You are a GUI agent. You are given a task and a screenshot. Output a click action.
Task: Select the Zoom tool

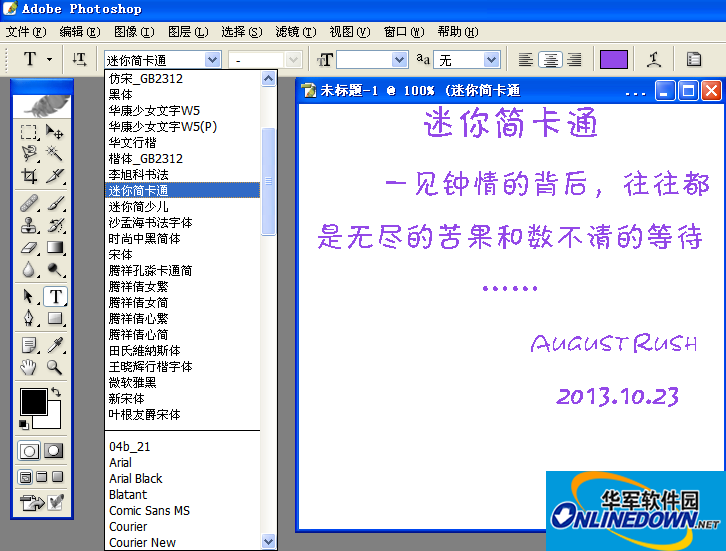tap(55, 367)
